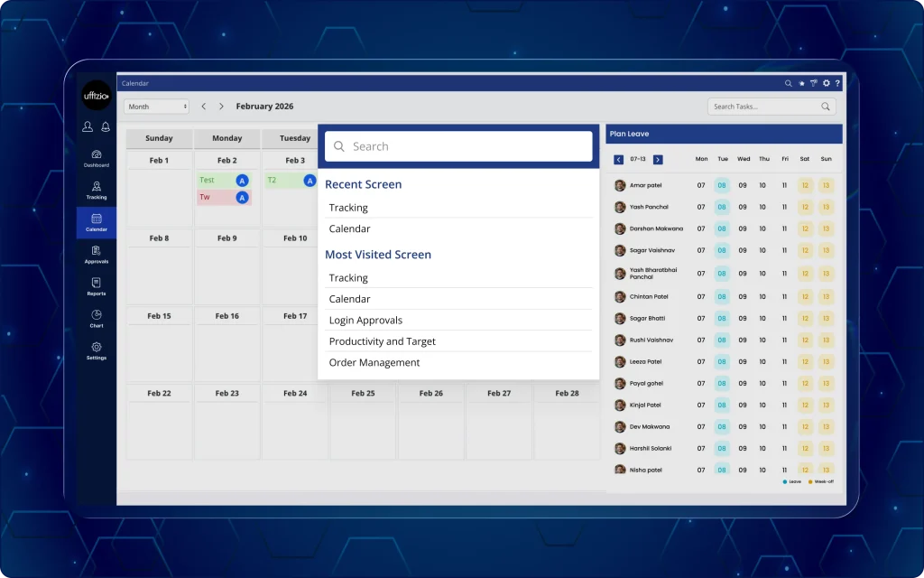Select Productivity and Target entry
Screen dimensions: 924x578
click(458, 341)
